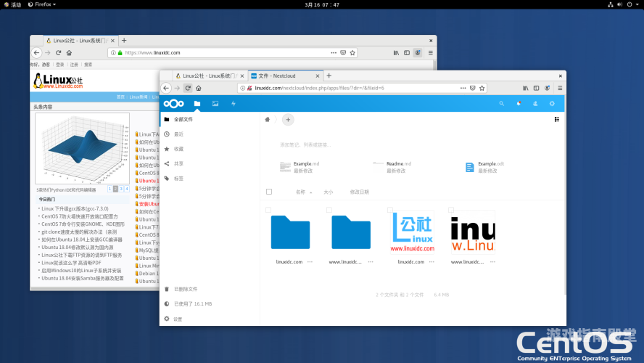Click the home breadcrumb icon in Files
Screen dimensions: 644x363
[268, 120]
